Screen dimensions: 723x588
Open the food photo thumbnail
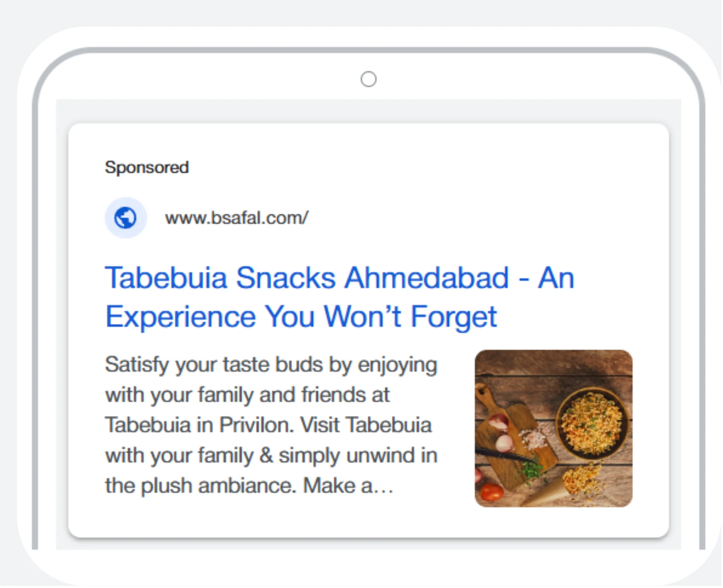[553, 428]
